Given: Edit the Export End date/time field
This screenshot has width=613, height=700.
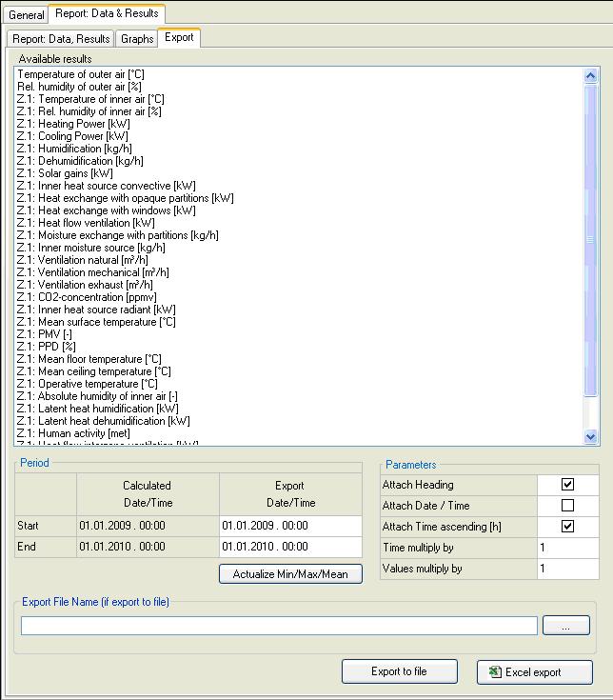Looking at the screenshot, I should pyautogui.click(x=290, y=547).
